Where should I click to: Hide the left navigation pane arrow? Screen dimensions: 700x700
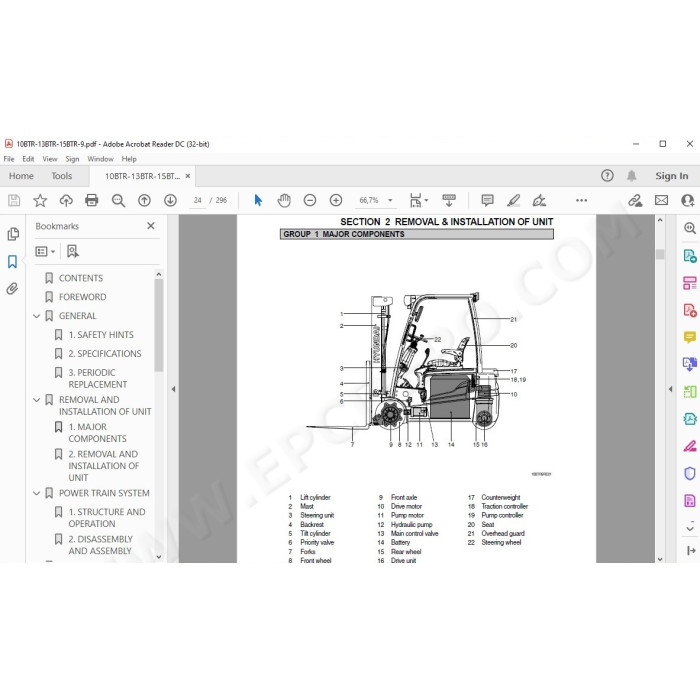point(173,389)
